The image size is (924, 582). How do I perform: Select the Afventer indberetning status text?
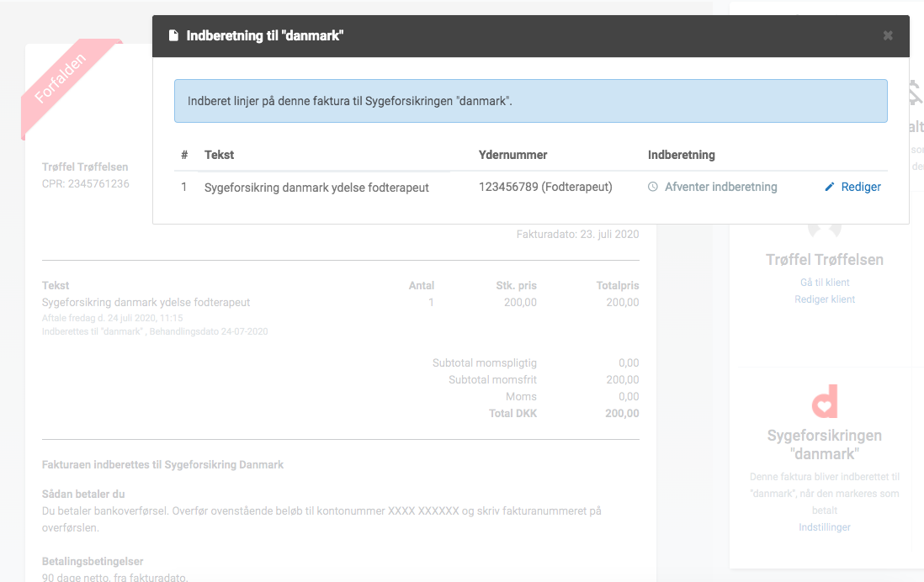[720, 187]
